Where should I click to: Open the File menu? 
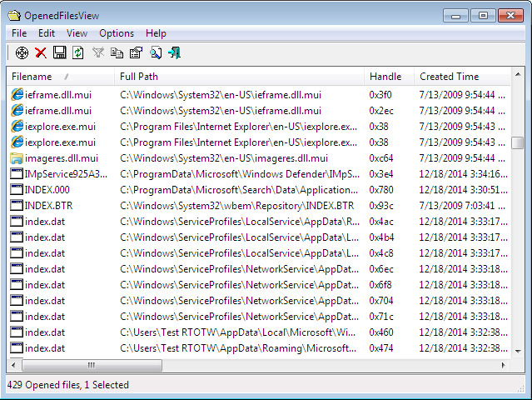19,33
